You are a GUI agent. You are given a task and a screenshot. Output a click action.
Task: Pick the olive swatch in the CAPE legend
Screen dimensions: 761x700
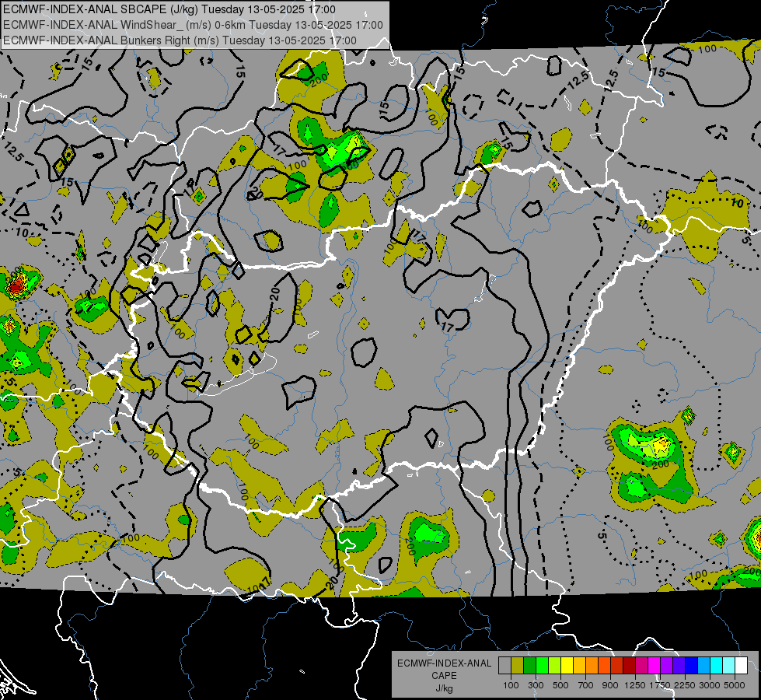[518, 666]
